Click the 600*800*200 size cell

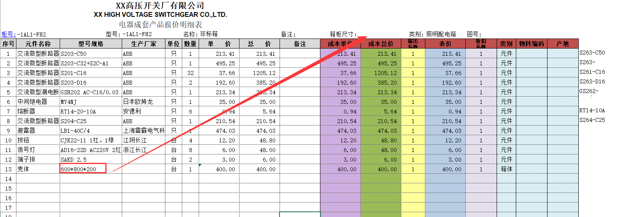coord(91,169)
